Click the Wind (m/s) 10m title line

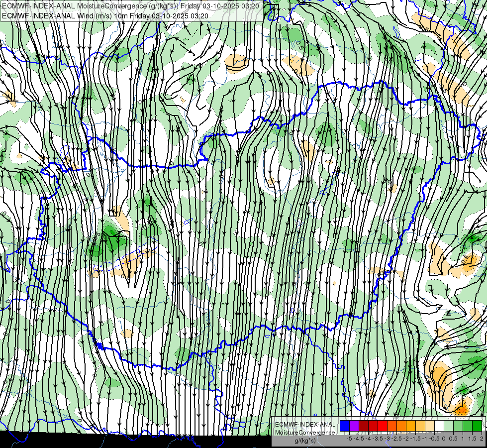pyautogui.click(x=105, y=16)
